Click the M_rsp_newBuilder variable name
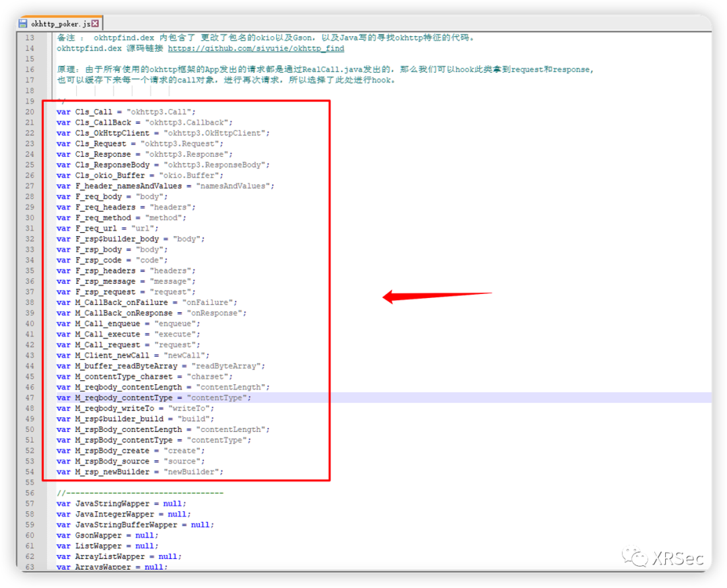727x588 pixels. click(112, 472)
